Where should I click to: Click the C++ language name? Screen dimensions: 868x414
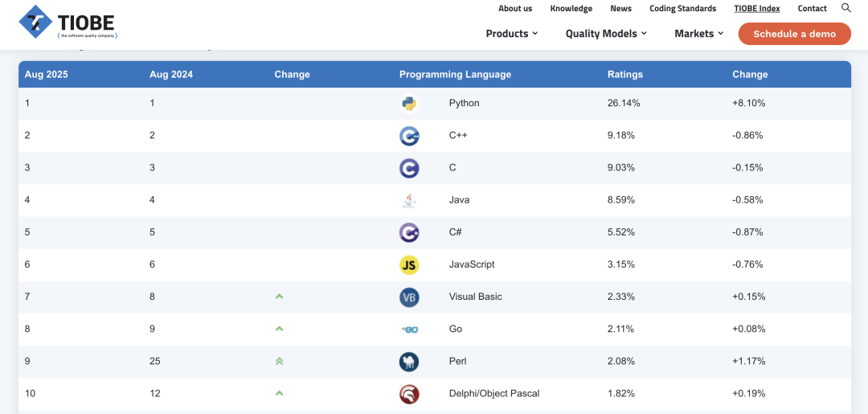click(x=458, y=135)
